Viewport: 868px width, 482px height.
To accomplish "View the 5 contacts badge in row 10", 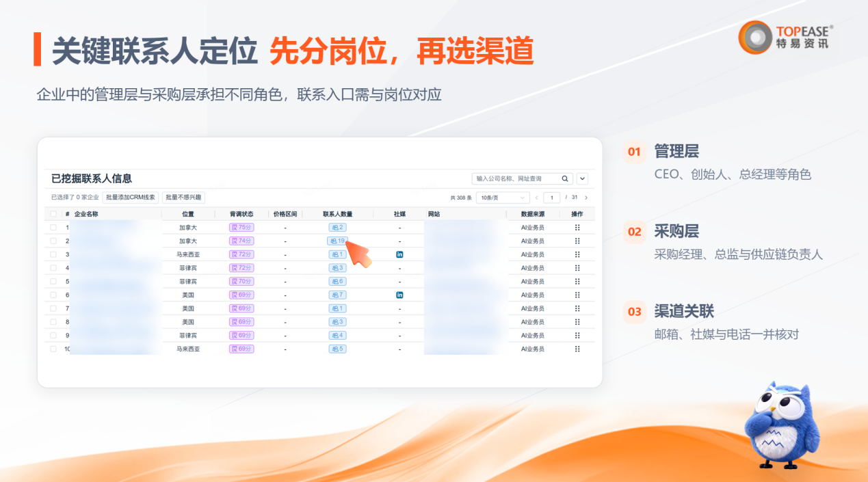I will [x=337, y=349].
